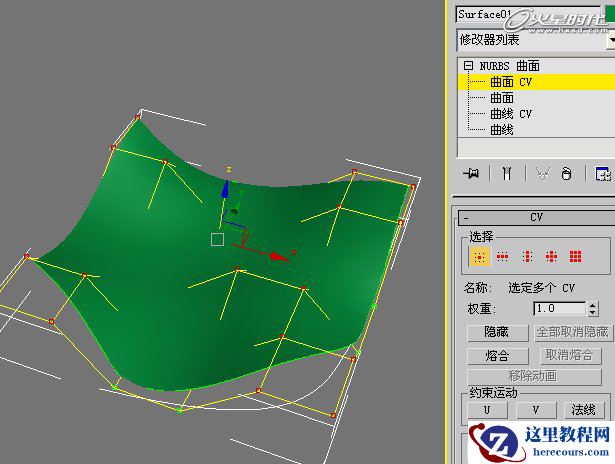The height and width of the screenshot is (464, 615).
Task: Select the 曲面 sub-object level
Action: tap(502, 98)
